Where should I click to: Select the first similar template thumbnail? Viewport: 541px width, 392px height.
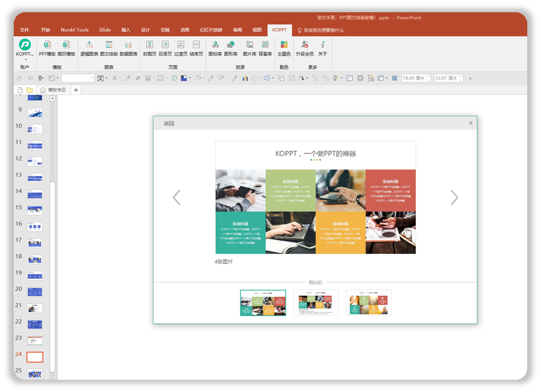(x=263, y=303)
